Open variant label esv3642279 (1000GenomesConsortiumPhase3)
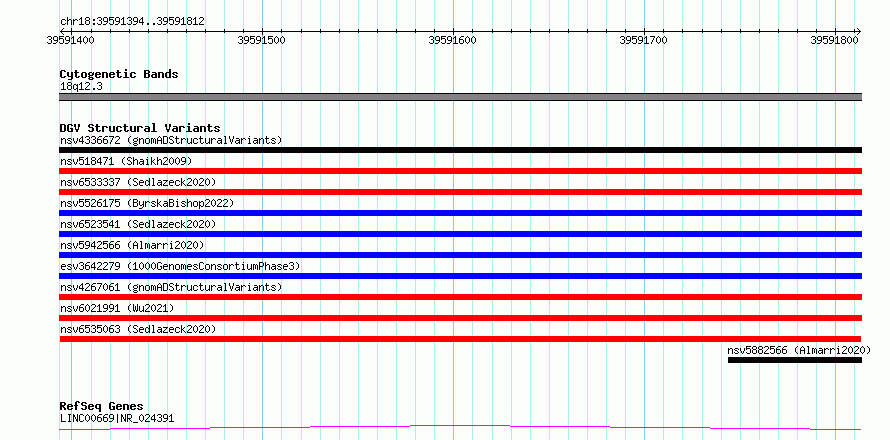The width and height of the screenshot is (890, 440). (x=180, y=266)
